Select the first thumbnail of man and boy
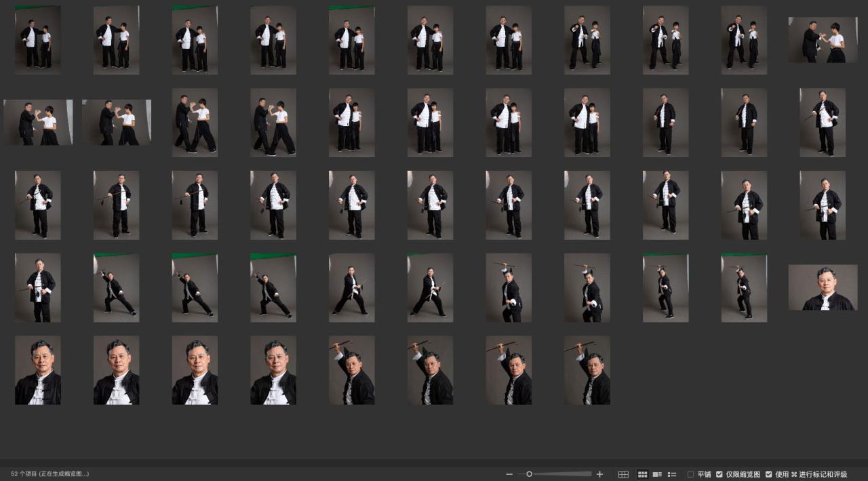Image resolution: width=868 pixels, height=481 pixels. [x=38, y=40]
